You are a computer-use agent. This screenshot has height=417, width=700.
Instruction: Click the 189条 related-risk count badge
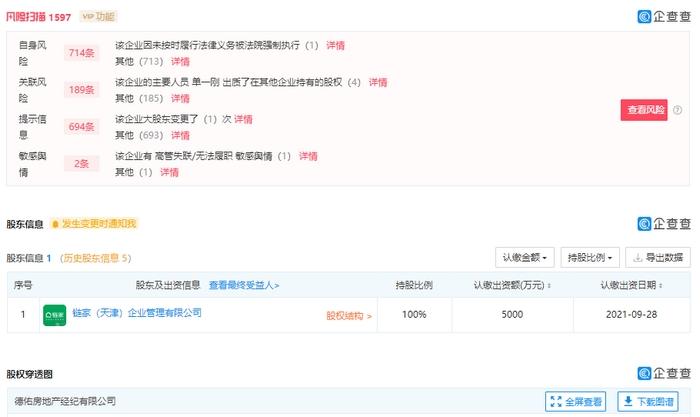pyautogui.click(x=80, y=90)
